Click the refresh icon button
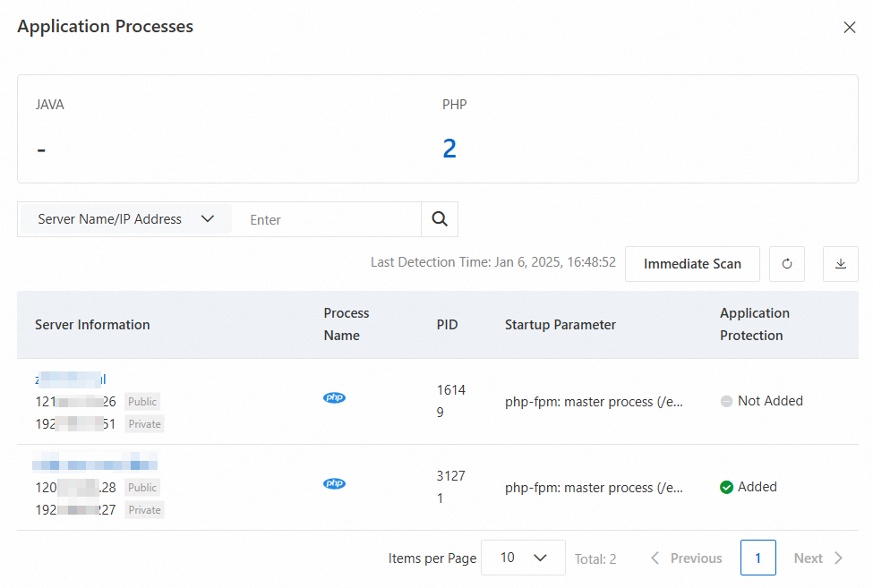The image size is (873, 588). [787, 264]
